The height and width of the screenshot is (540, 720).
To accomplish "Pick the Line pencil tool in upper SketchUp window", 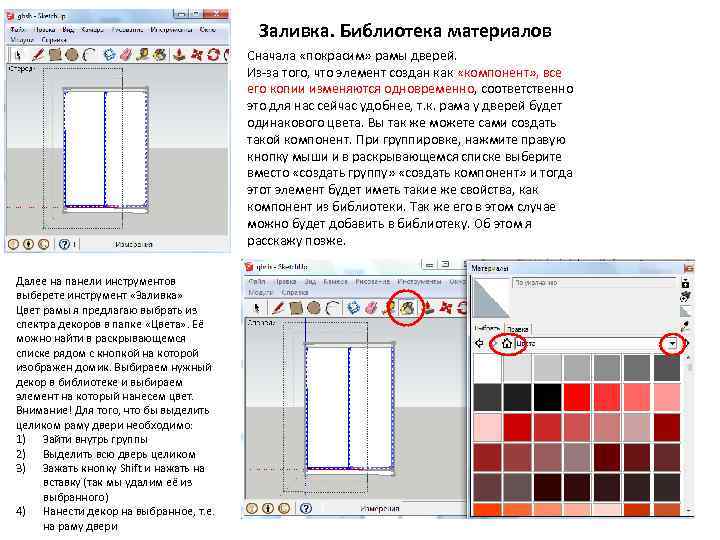I will pos(38,55).
